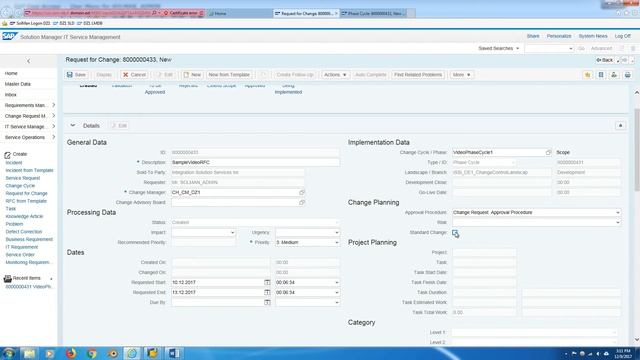Open Master Data in the sidebar
Image resolution: width=640 pixels, height=360 pixels.
18,84
